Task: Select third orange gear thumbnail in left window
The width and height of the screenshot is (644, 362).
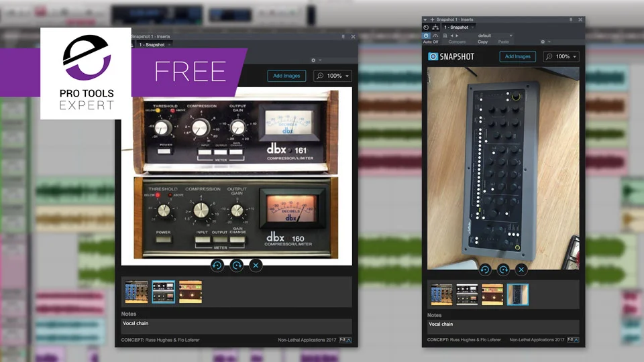Action: (x=191, y=292)
